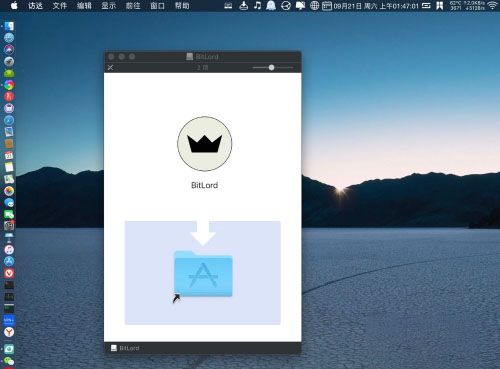This screenshot has width=500, height=369.
Task: Select the BitLord crown app icon
Action: point(204,144)
